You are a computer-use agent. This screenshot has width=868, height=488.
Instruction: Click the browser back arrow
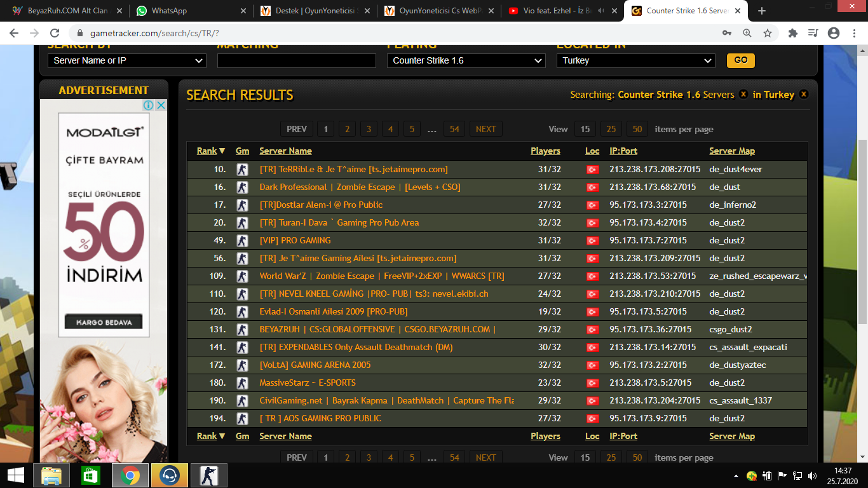tap(14, 33)
